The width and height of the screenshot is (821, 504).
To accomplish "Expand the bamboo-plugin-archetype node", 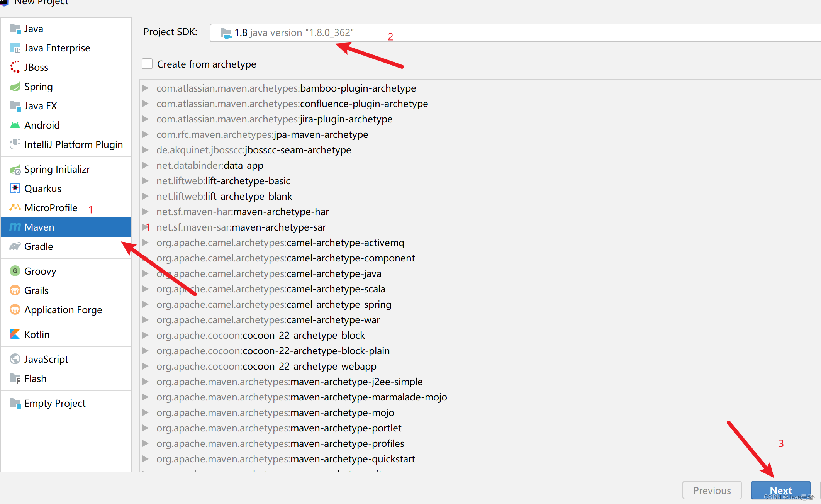I will [x=146, y=88].
